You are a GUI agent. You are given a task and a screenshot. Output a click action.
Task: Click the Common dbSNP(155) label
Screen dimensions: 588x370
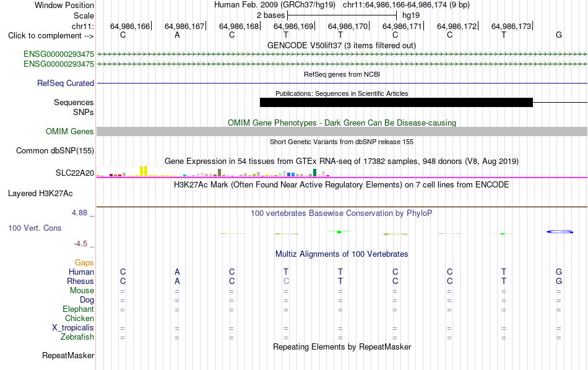pos(54,151)
